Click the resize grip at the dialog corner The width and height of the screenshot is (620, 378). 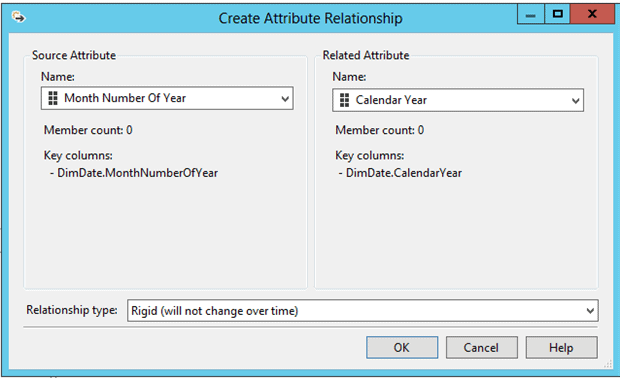609,365
